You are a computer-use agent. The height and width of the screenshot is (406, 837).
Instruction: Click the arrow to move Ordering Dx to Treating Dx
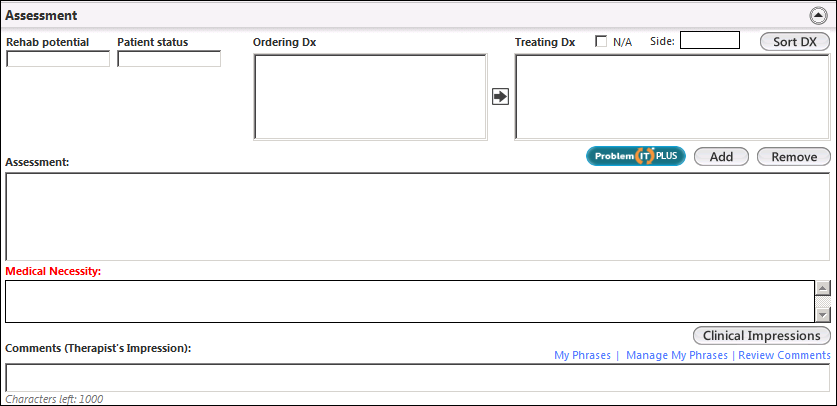pyautogui.click(x=500, y=97)
